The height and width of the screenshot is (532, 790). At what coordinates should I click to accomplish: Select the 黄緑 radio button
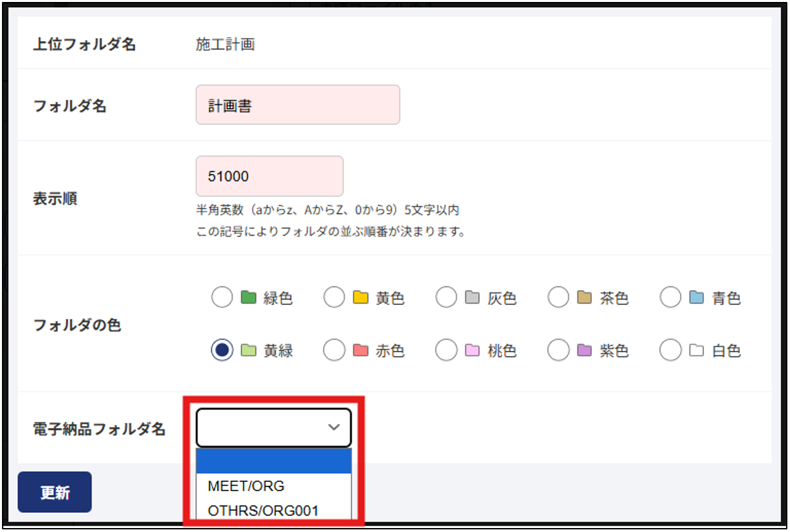pyautogui.click(x=222, y=350)
